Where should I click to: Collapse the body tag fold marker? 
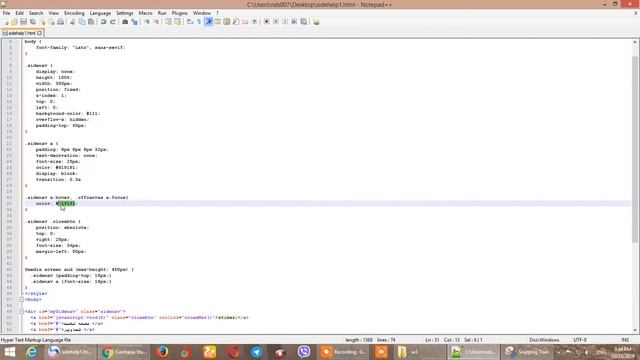(x=22, y=299)
